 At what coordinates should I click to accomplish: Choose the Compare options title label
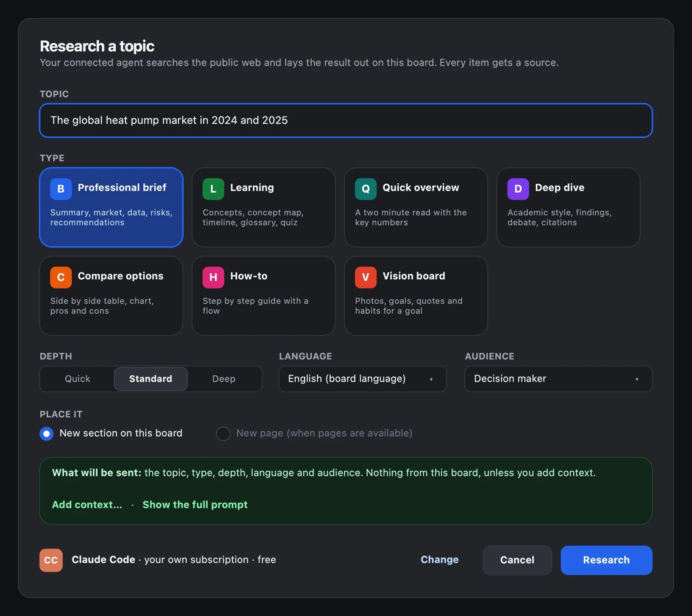point(120,276)
